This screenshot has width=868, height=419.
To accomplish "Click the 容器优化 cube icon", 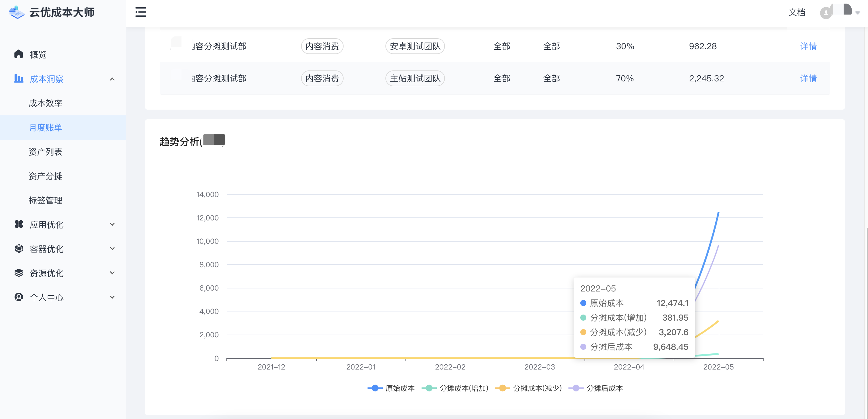I will tap(19, 248).
